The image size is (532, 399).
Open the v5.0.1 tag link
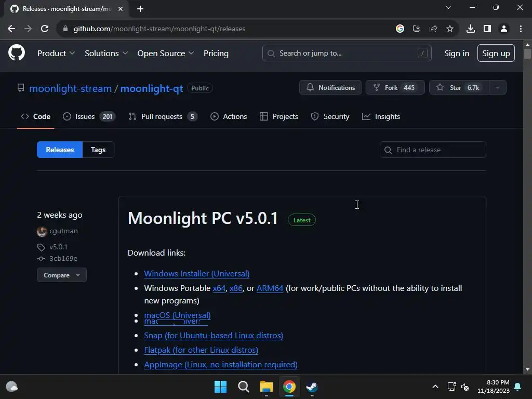point(58,247)
